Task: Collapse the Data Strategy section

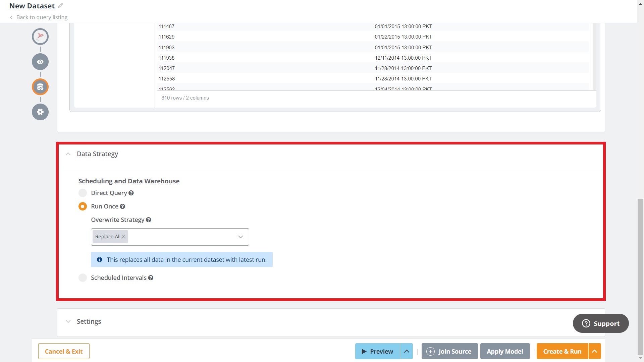Action: coord(68,154)
